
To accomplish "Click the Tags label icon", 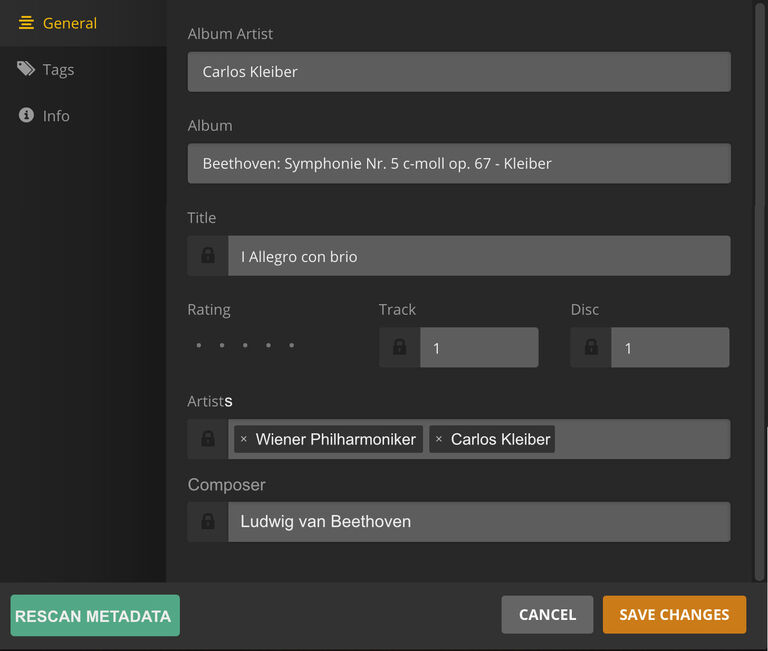I will pyautogui.click(x=26, y=69).
